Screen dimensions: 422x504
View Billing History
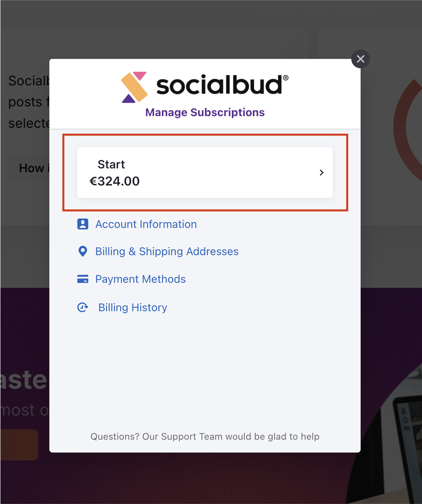click(133, 307)
